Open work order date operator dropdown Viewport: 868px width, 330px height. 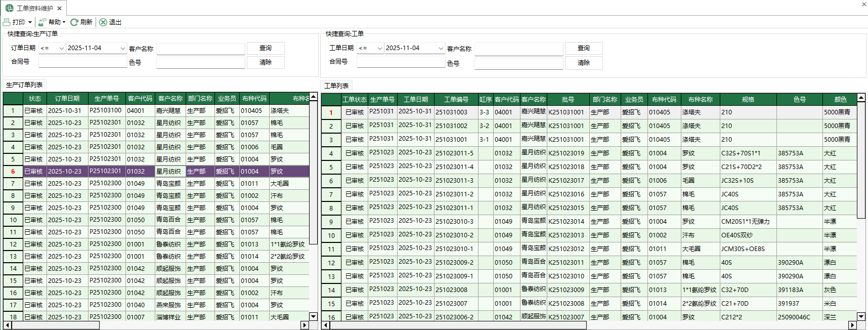click(x=380, y=49)
